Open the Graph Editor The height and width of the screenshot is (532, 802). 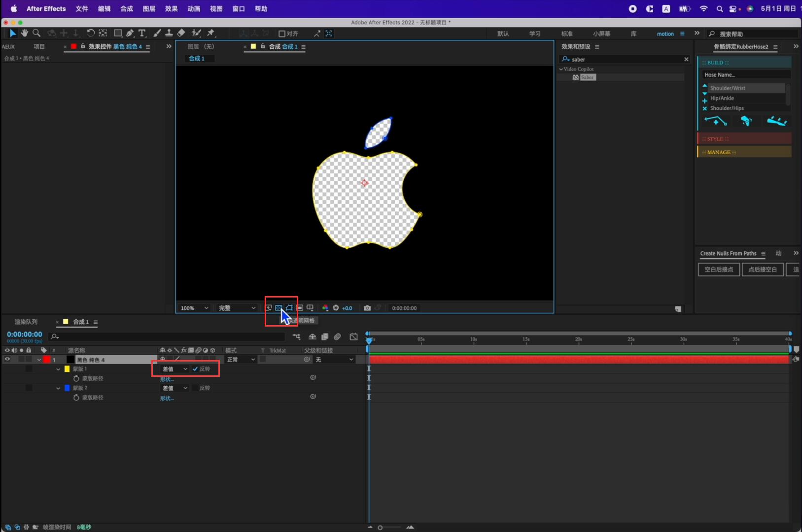click(x=354, y=337)
